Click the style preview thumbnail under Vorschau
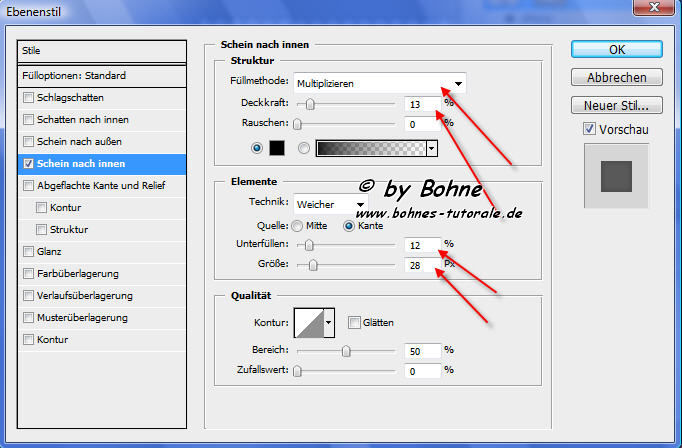This screenshot has height=448, width=682. (618, 177)
